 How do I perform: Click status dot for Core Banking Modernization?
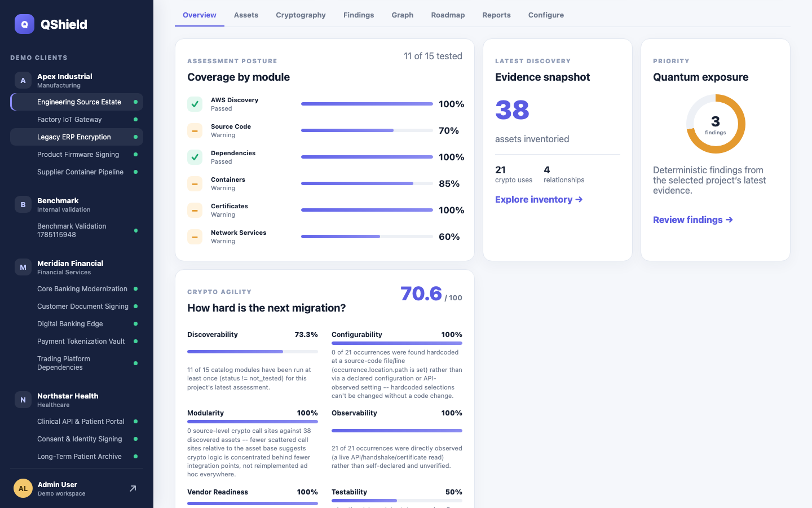(x=135, y=289)
